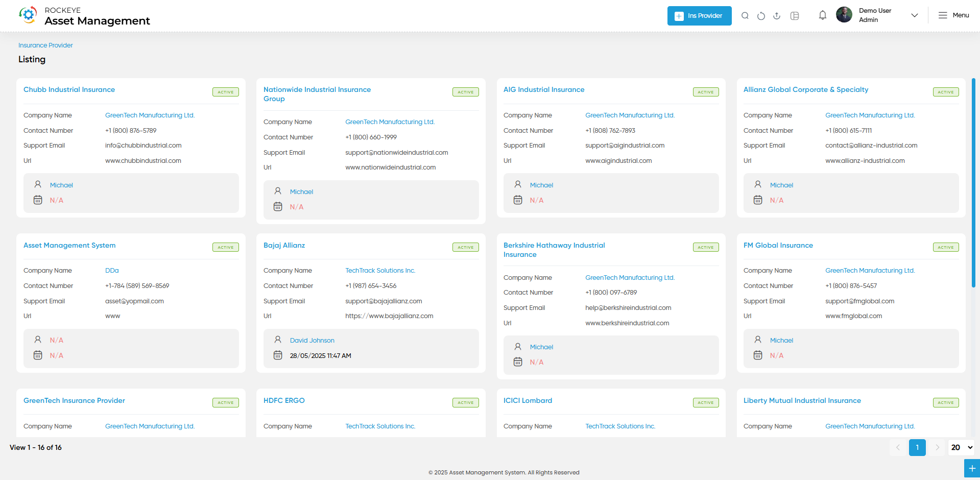Open HDFC ERGO card title
This screenshot has width=980, height=480.
tap(284, 400)
